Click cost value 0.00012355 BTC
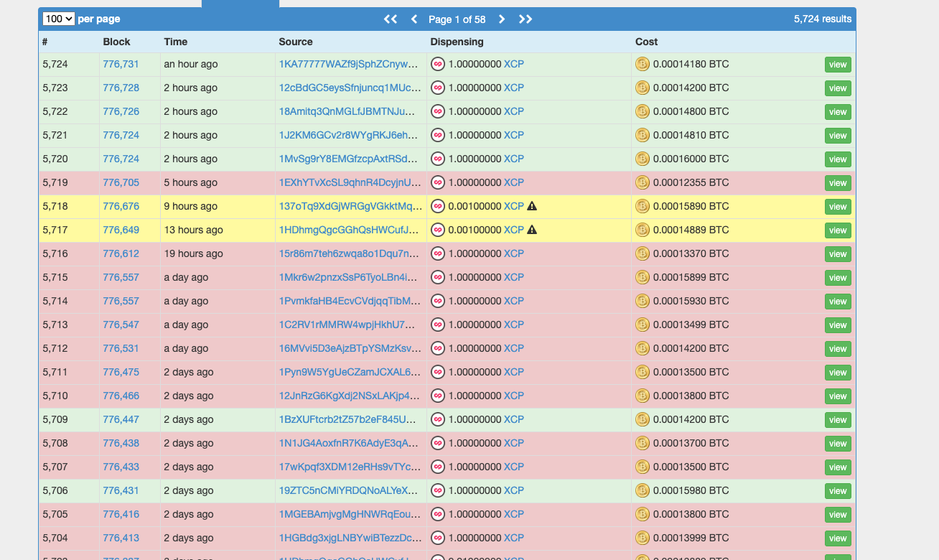 [691, 182]
